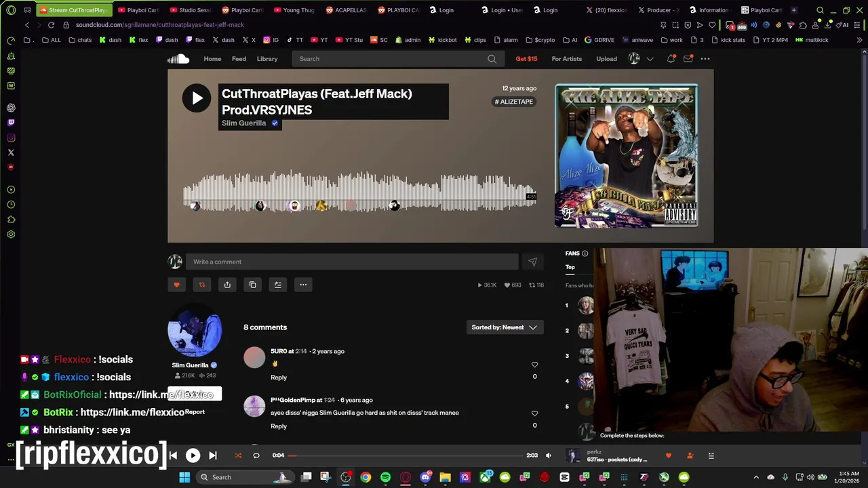Click the #ALIZETAPE tag

pos(514,102)
